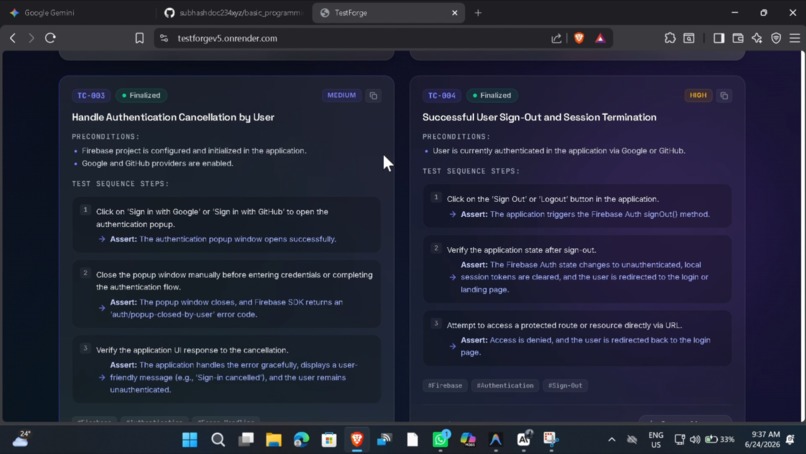This screenshot has height=454, width=806.
Task: Open Brave Wallet icon
Action: click(738, 38)
